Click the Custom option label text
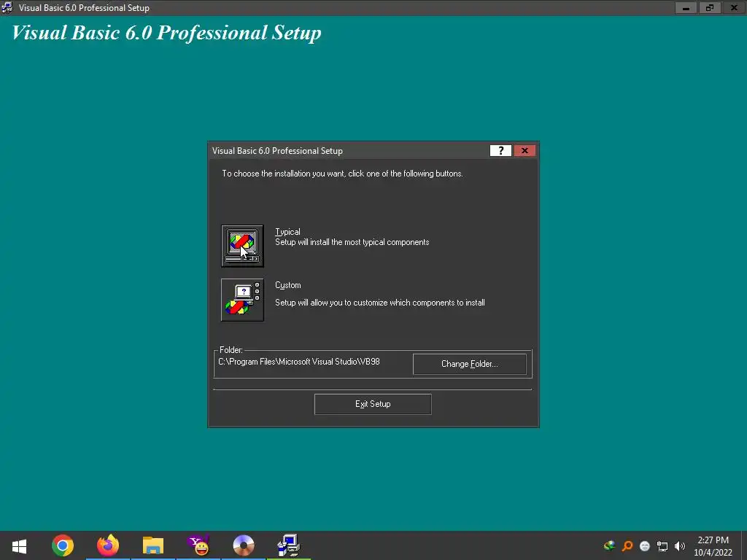747x560 pixels. (287, 285)
